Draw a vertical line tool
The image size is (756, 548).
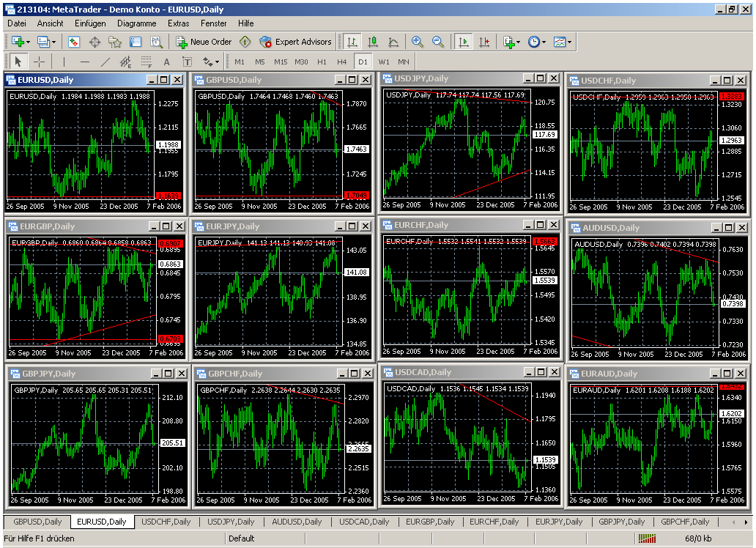64,62
